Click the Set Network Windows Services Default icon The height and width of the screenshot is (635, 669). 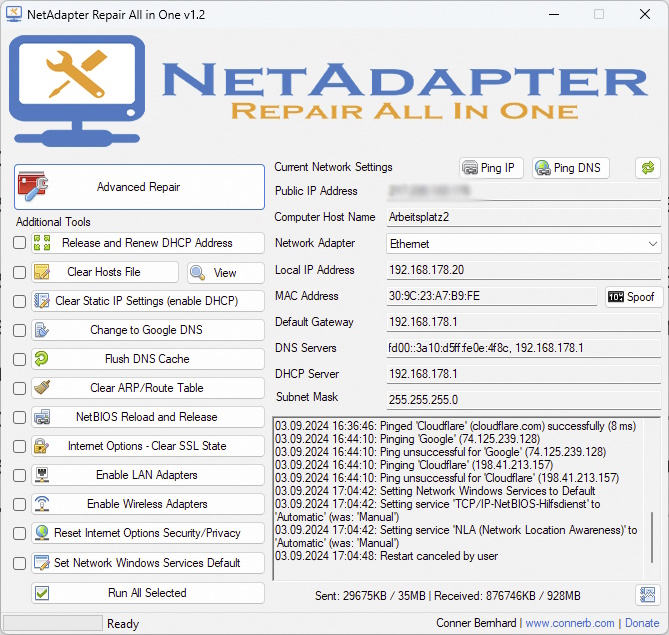tap(42, 563)
